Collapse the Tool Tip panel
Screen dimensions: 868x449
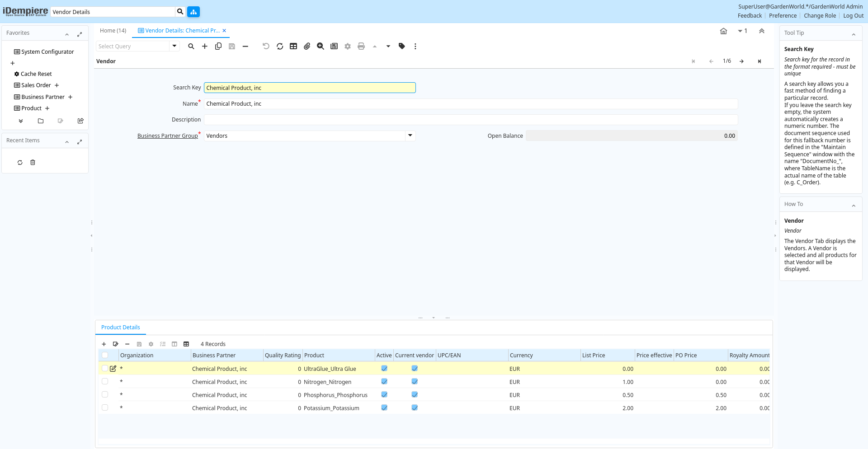[x=854, y=34]
